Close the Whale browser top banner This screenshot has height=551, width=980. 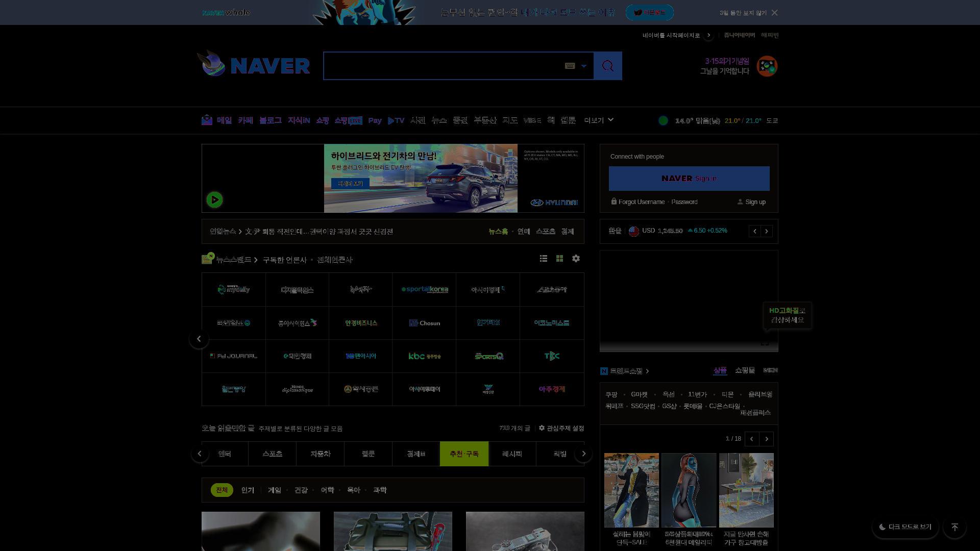775,13
